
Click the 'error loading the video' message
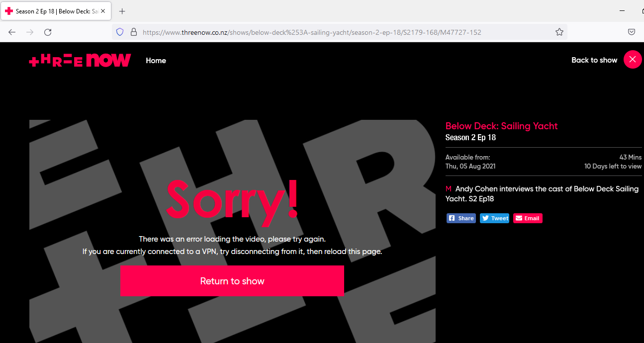click(232, 239)
